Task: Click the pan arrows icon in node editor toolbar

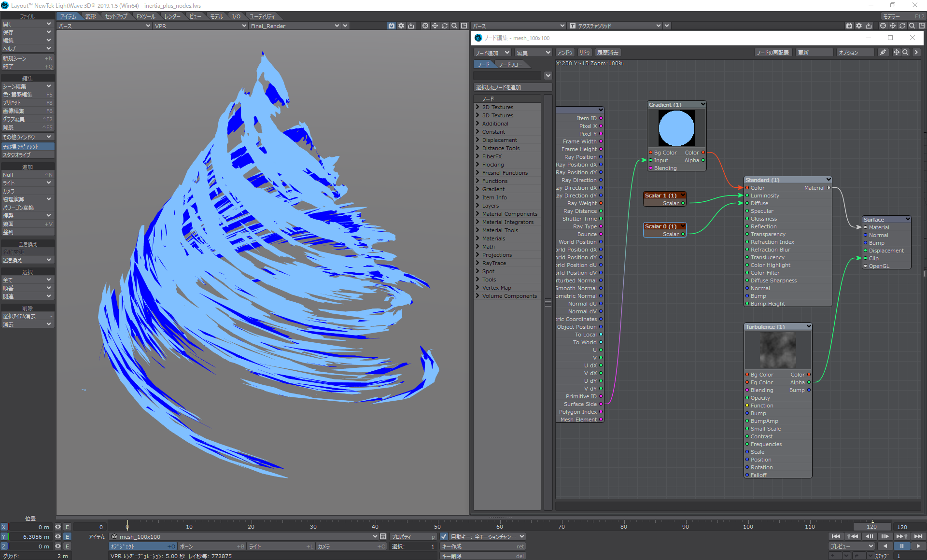Action: [896, 53]
